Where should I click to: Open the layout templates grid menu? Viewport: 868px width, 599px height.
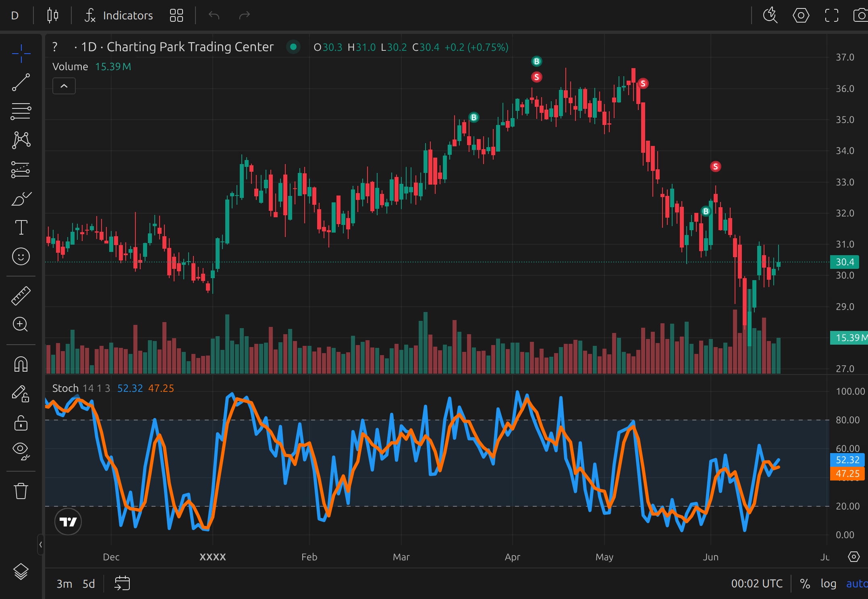[177, 16]
